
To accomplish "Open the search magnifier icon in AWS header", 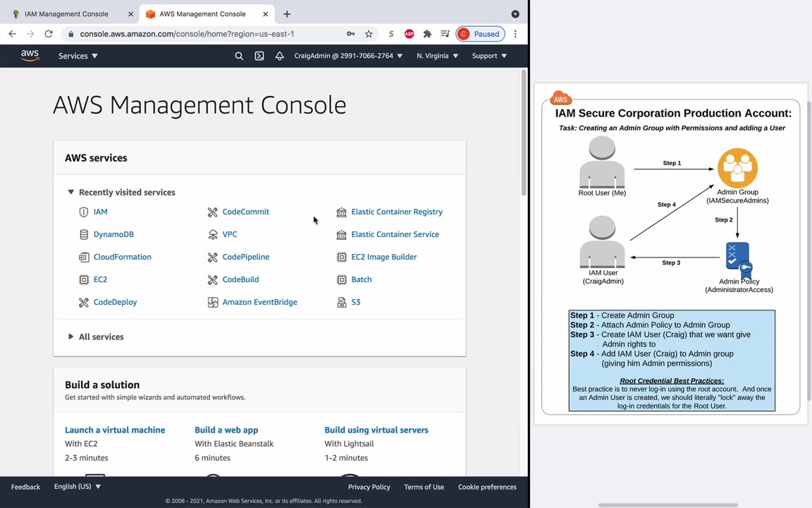I will click(x=239, y=56).
